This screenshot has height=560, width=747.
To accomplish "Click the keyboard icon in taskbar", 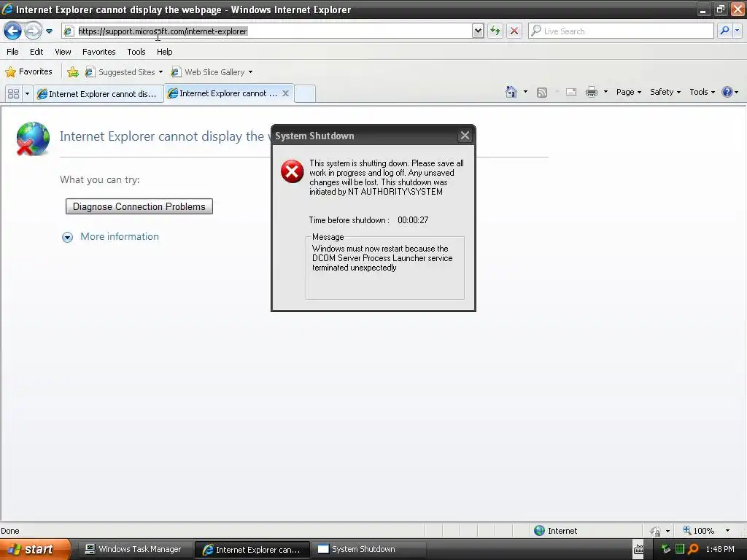I will [639, 550].
